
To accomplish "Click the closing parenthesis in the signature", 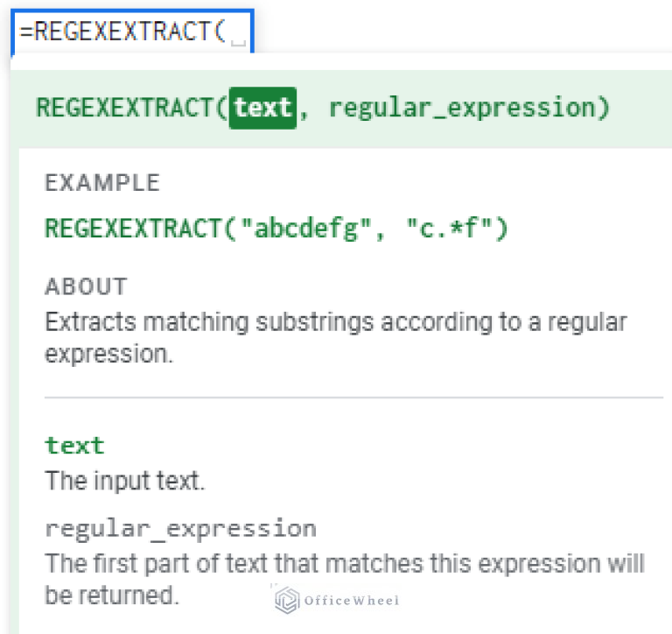I will coord(601,108).
